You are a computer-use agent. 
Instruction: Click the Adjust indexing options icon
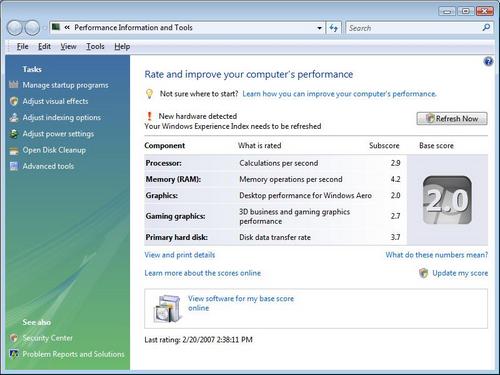point(14,117)
